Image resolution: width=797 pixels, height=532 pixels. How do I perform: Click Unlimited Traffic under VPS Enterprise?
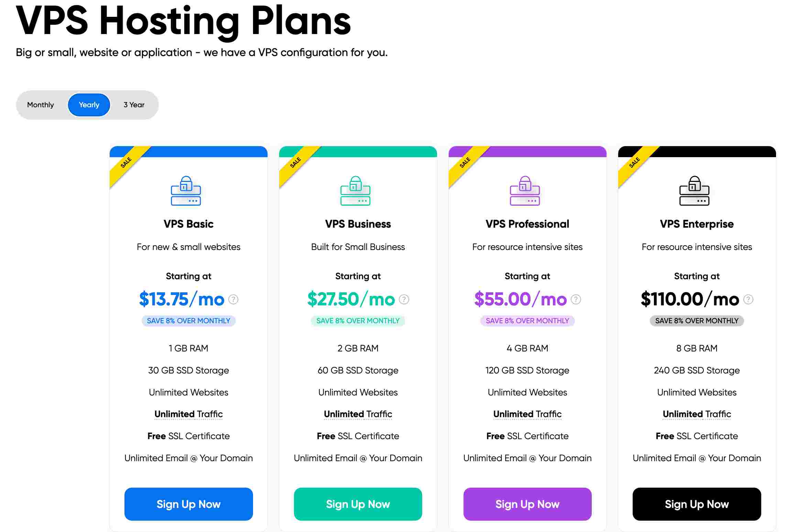coord(697,414)
